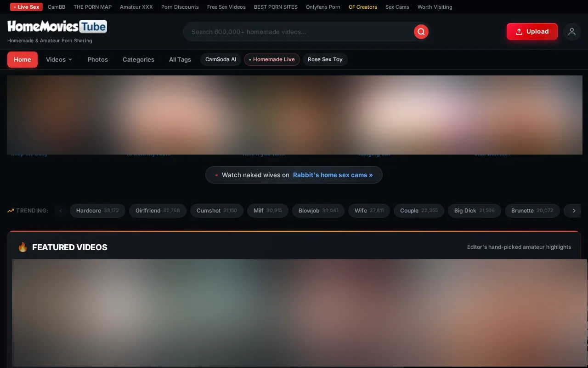Select All Tags in the navigation
588x368 pixels.
pos(180,59)
